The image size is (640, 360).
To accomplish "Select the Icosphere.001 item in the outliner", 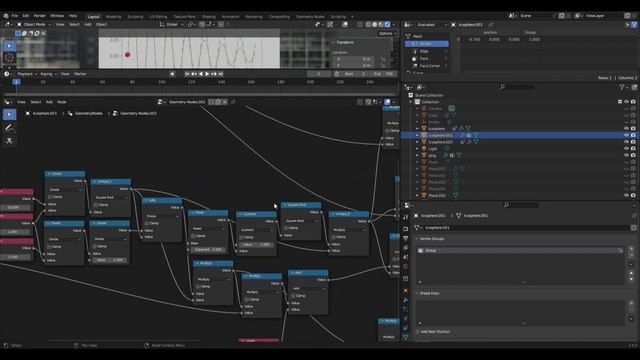I will coord(440,135).
